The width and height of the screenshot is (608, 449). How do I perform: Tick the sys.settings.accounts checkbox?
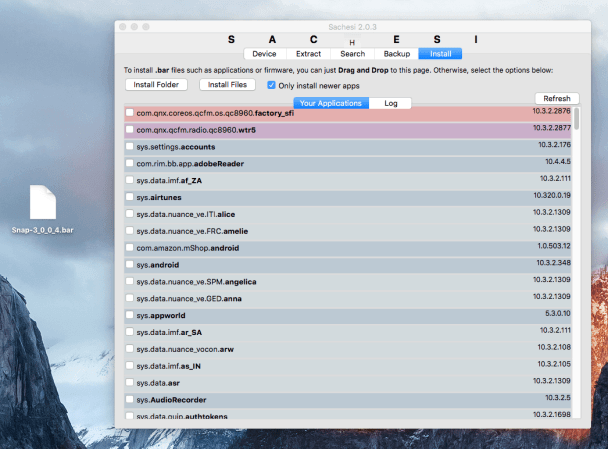pyautogui.click(x=130, y=147)
